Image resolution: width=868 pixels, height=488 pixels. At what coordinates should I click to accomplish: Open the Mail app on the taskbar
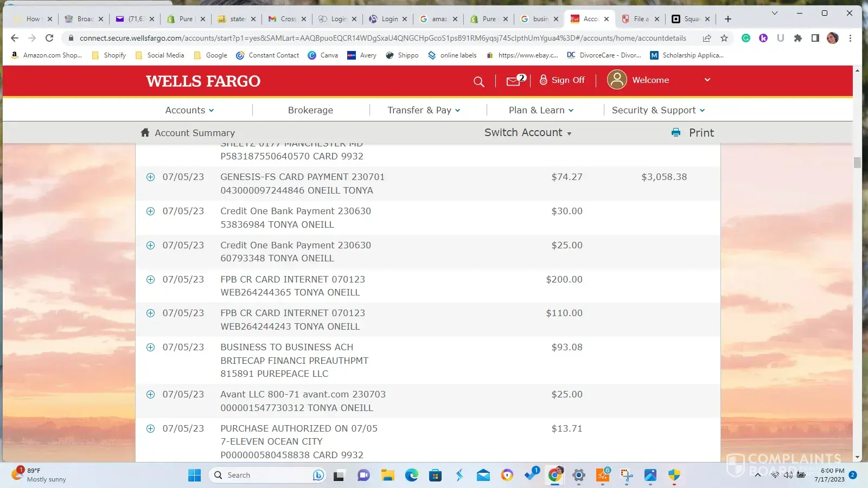pyautogui.click(x=483, y=476)
